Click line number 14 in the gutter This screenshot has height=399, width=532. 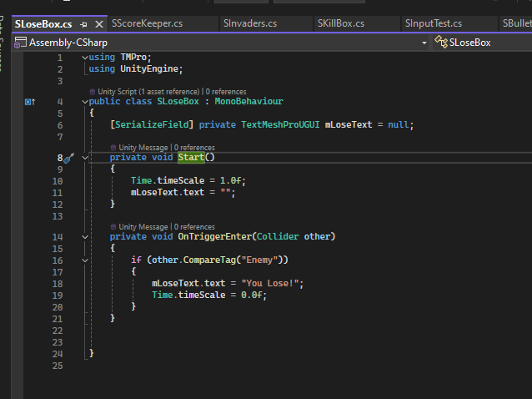coord(58,237)
